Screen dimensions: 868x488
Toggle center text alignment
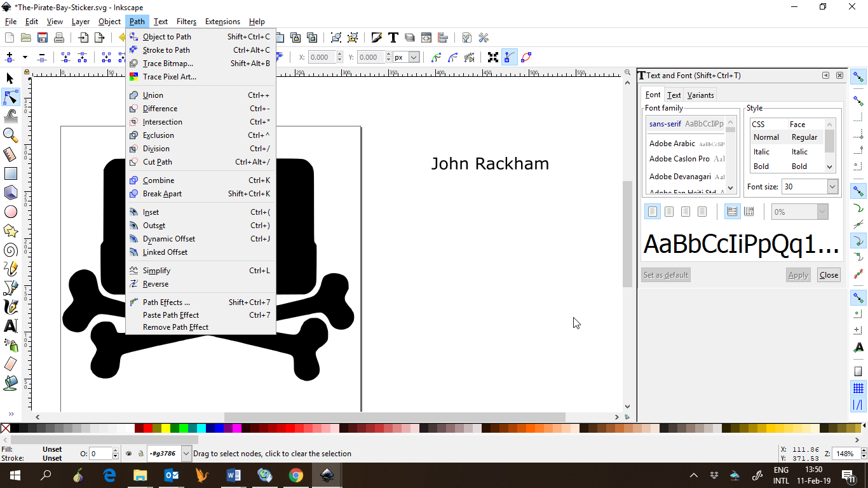pyautogui.click(x=669, y=212)
